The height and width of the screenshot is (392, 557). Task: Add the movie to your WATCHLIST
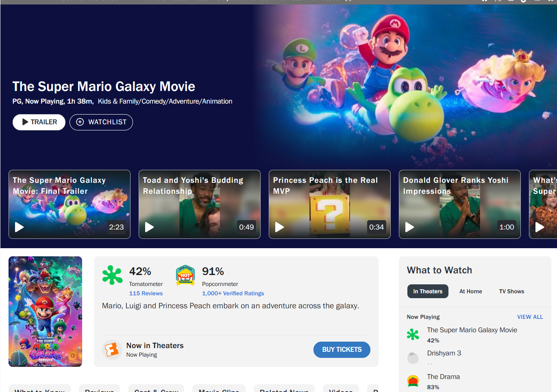(101, 122)
